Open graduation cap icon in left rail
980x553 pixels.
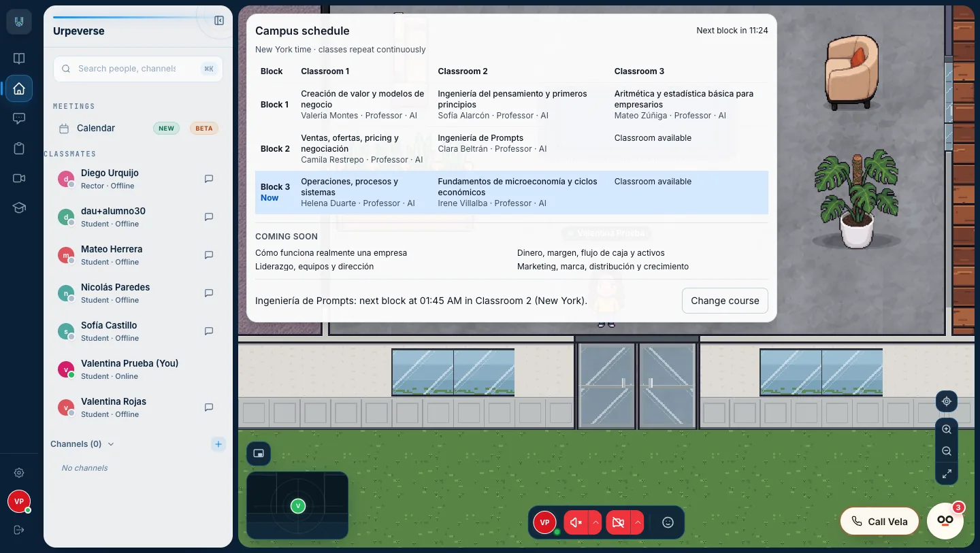(x=19, y=208)
